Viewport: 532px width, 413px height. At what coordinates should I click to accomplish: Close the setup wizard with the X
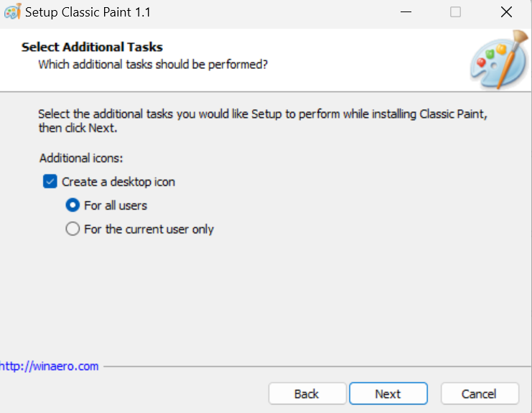tap(506, 12)
